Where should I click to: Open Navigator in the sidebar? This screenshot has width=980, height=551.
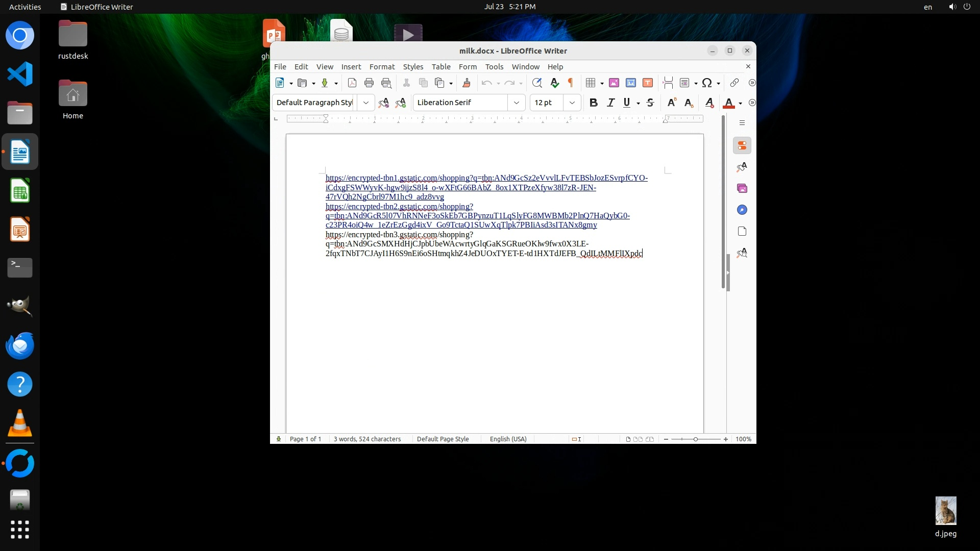tap(742, 210)
